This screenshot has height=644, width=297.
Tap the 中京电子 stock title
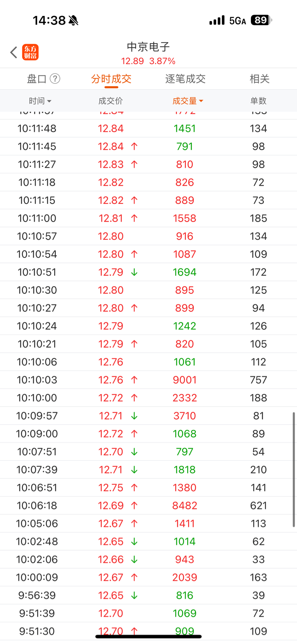pyautogui.click(x=148, y=47)
